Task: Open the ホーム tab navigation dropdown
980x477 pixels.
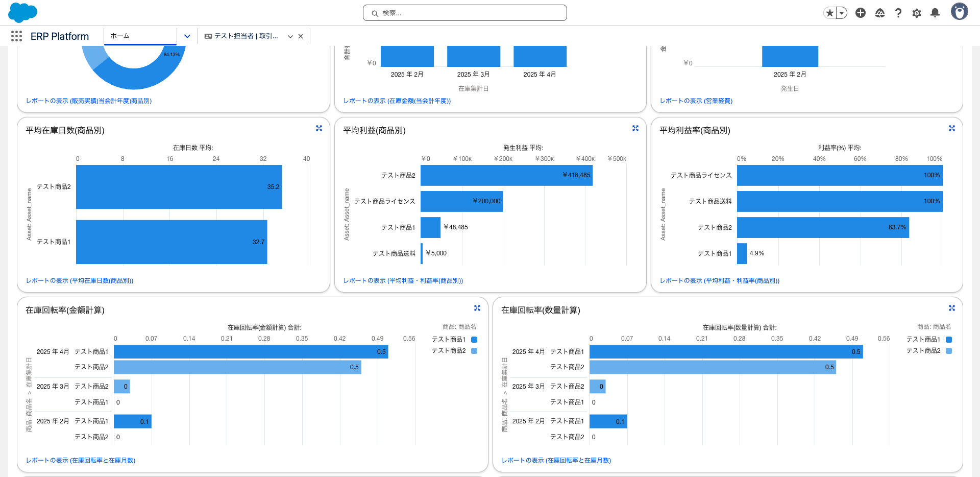Action: (187, 36)
